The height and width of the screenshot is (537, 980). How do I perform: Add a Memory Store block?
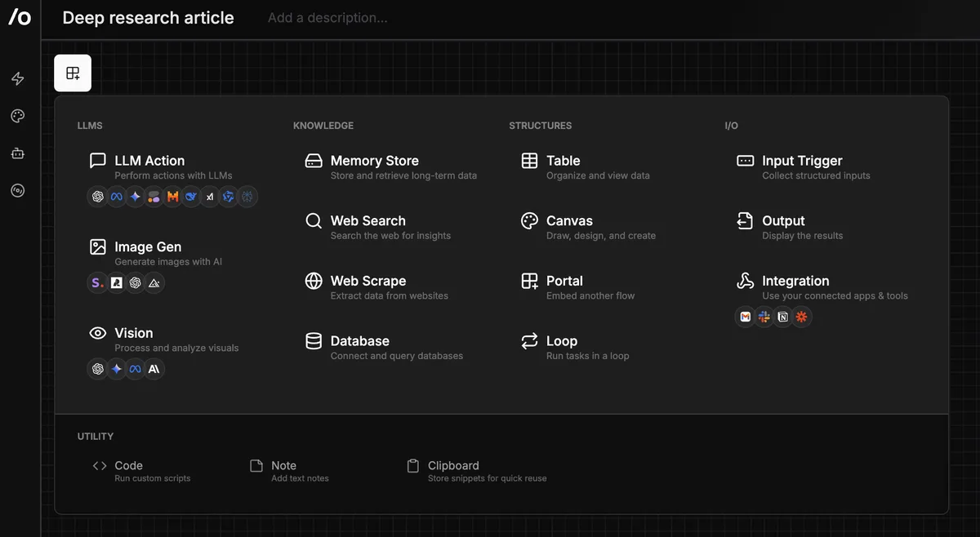coord(390,167)
